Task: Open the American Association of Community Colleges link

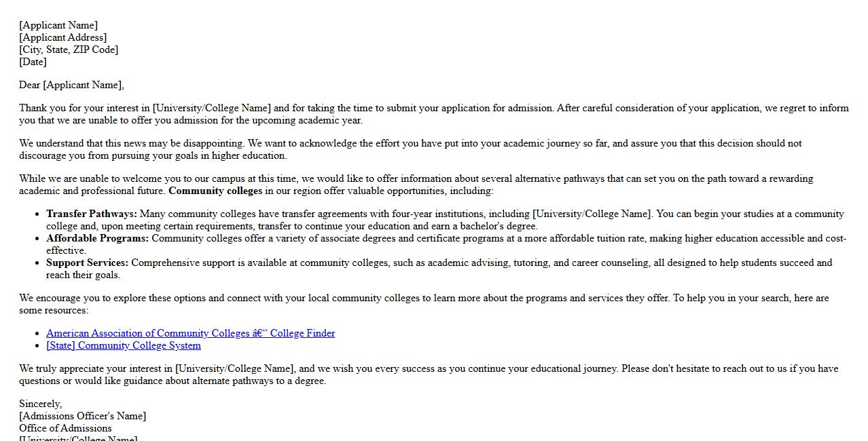Action: coord(190,333)
